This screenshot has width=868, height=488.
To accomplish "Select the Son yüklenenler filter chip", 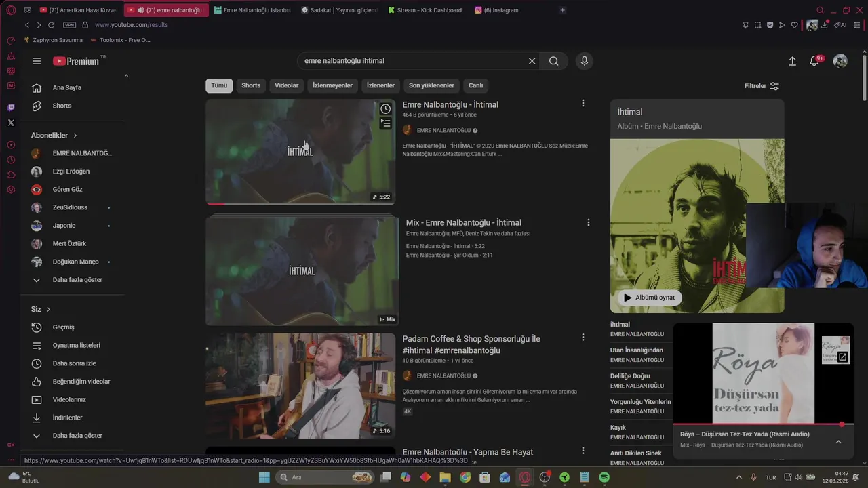I will pyautogui.click(x=431, y=85).
